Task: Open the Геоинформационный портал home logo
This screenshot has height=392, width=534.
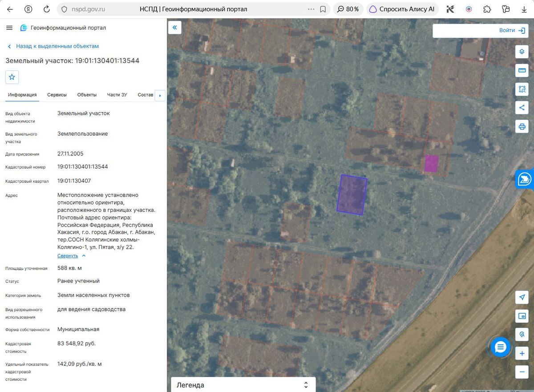Action: [63, 28]
